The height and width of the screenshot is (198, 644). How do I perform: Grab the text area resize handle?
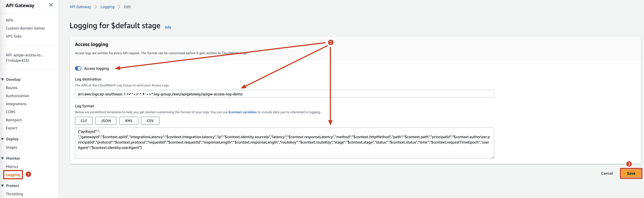pos(492,157)
